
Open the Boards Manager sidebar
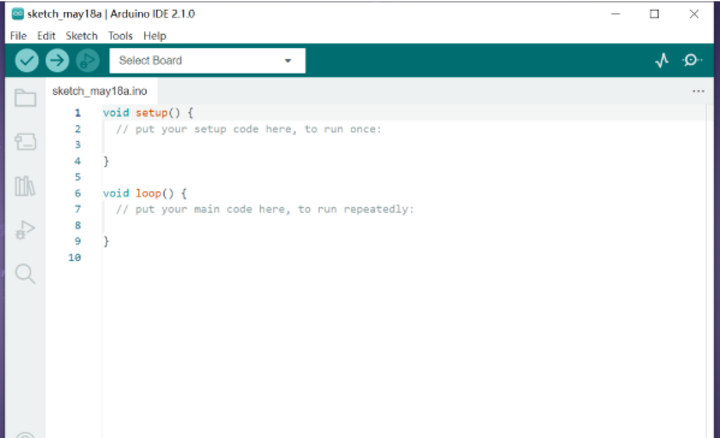point(25,142)
